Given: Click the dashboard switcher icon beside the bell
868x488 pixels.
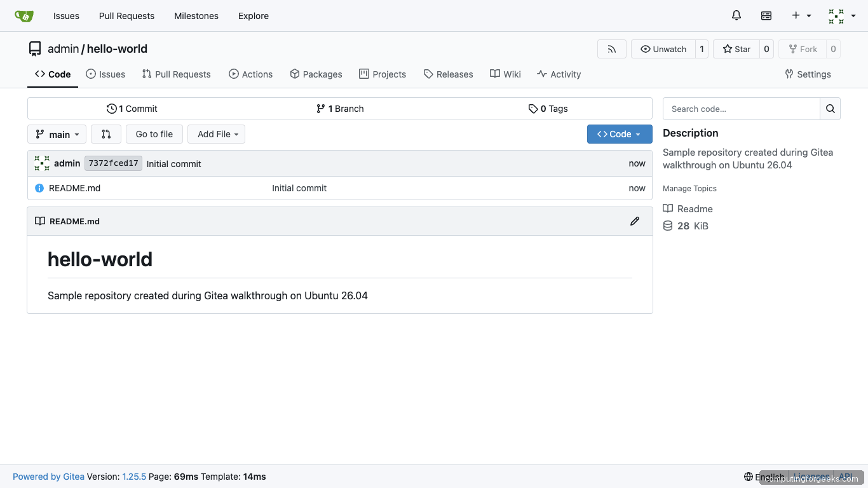Looking at the screenshot, I should pyautogui.click(x=766, y=15).
